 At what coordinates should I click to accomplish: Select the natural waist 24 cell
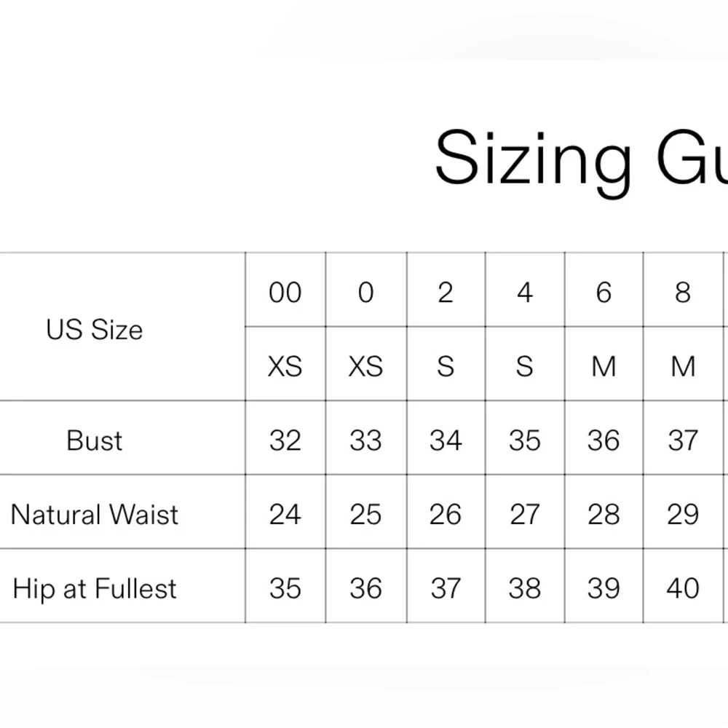(285, 515)
